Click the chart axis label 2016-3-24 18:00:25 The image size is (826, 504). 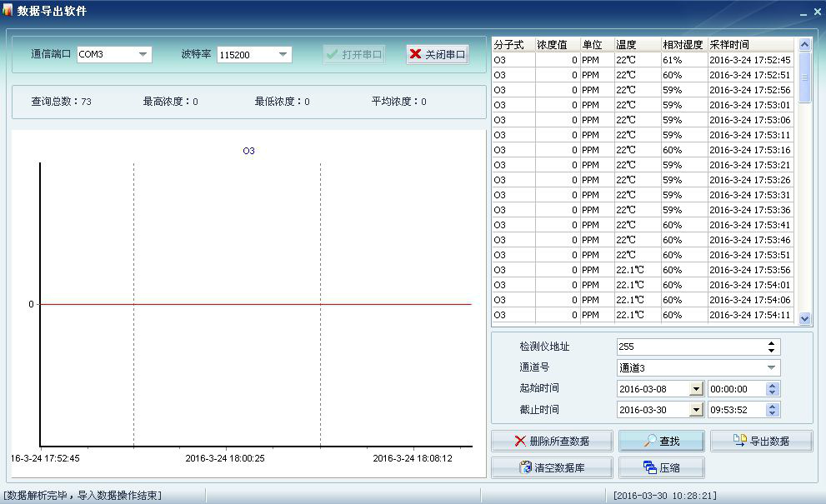pyautogui.click(x=225, y=458)
